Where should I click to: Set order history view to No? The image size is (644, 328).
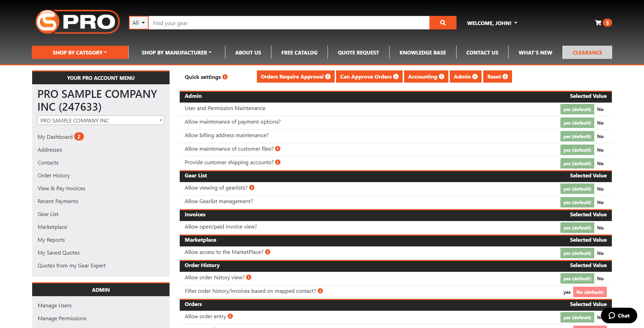600,279
